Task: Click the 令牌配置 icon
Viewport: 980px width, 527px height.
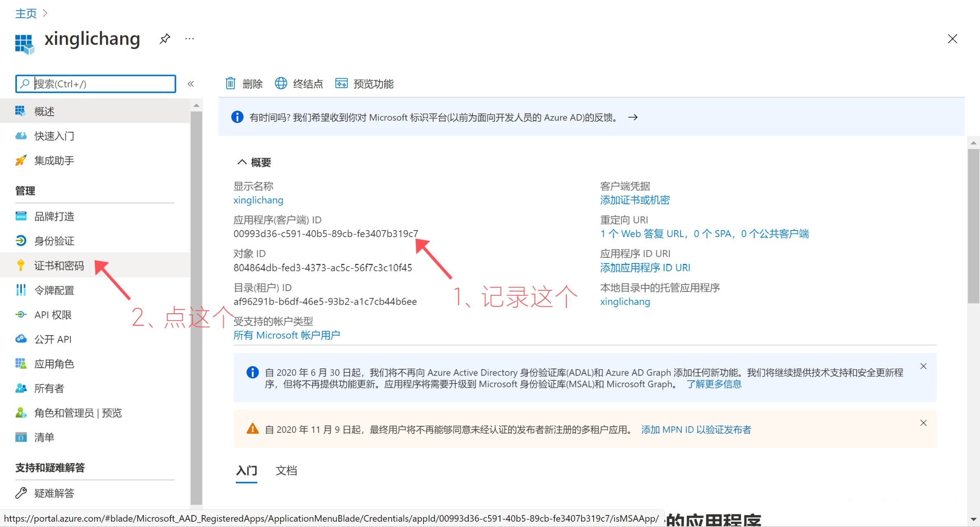Action: coord(21,290)
